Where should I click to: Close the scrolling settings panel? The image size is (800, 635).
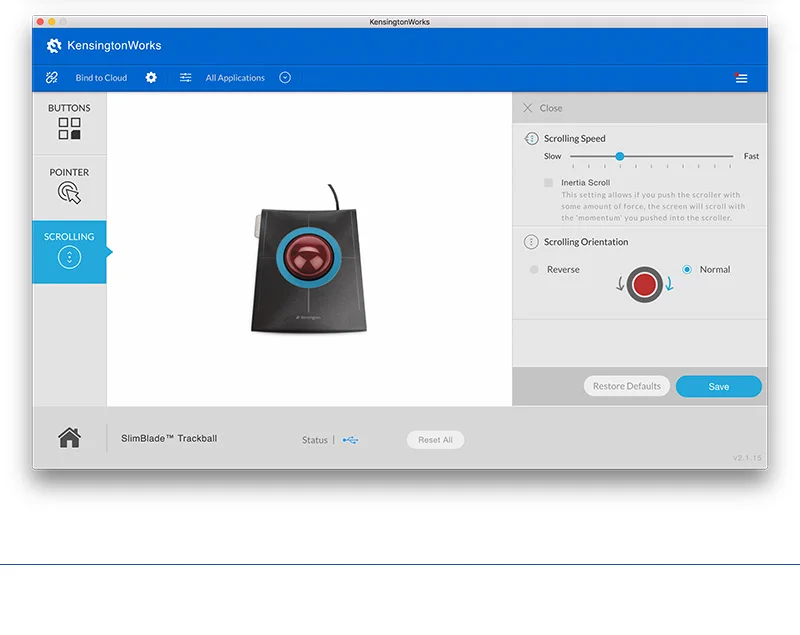tap(542, 108)
